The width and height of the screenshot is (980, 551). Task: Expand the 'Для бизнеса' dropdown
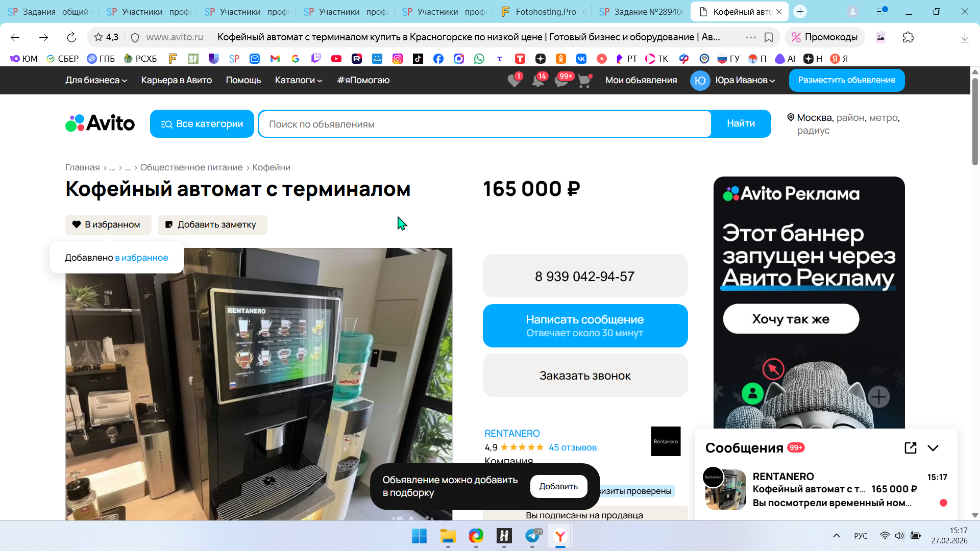click(96, 80)
